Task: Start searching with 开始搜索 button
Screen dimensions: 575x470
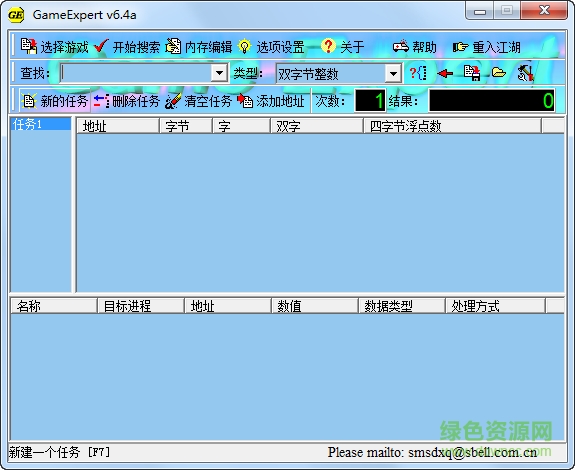Action: click(127, 47)
